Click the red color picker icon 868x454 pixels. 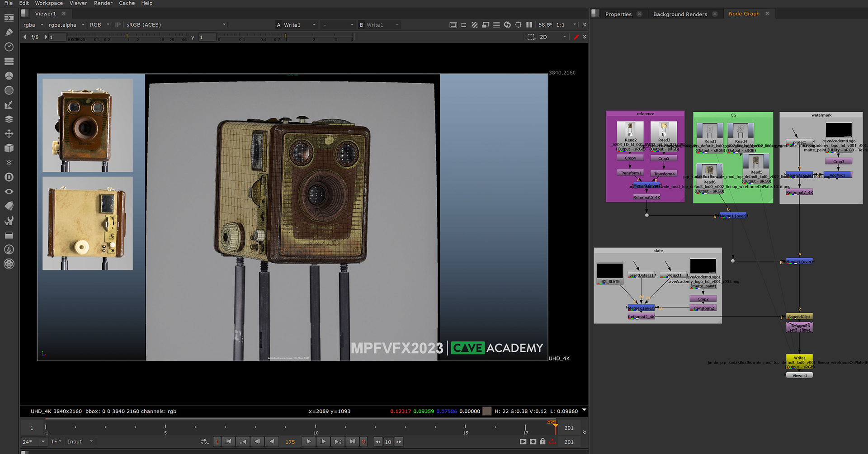tap(576, 37)
